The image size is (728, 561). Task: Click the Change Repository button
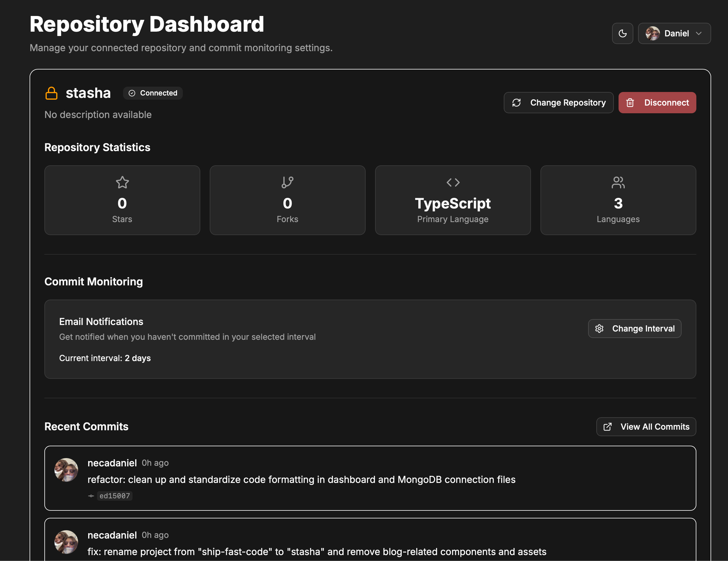click(558, 103)
